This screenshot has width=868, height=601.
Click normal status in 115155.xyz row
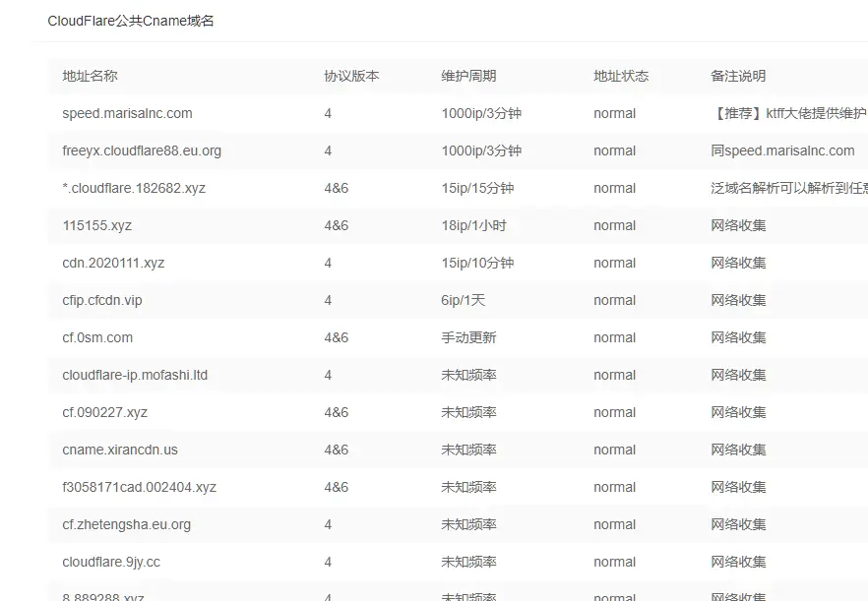coord(614,226)
